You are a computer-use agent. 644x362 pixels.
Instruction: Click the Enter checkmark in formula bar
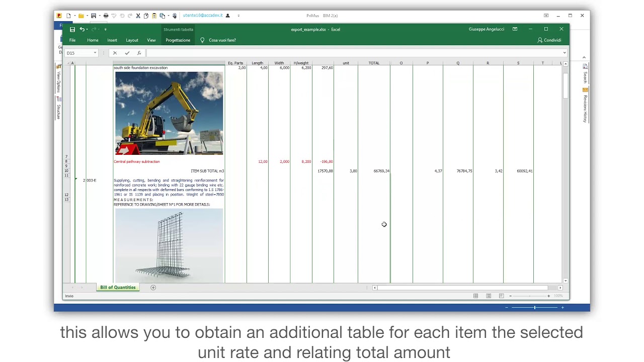pos(127,53)
